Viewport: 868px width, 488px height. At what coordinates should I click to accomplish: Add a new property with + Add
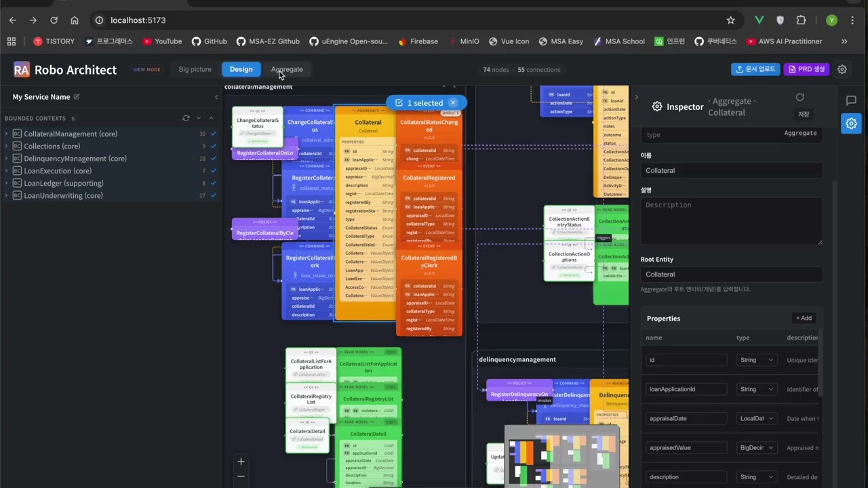(804, 318)
